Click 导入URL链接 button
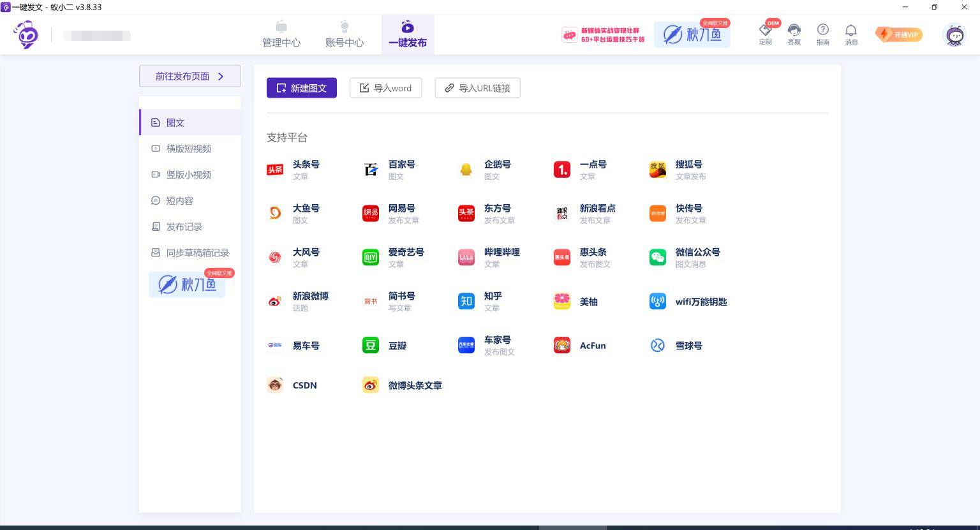 (x=478, y=88)
